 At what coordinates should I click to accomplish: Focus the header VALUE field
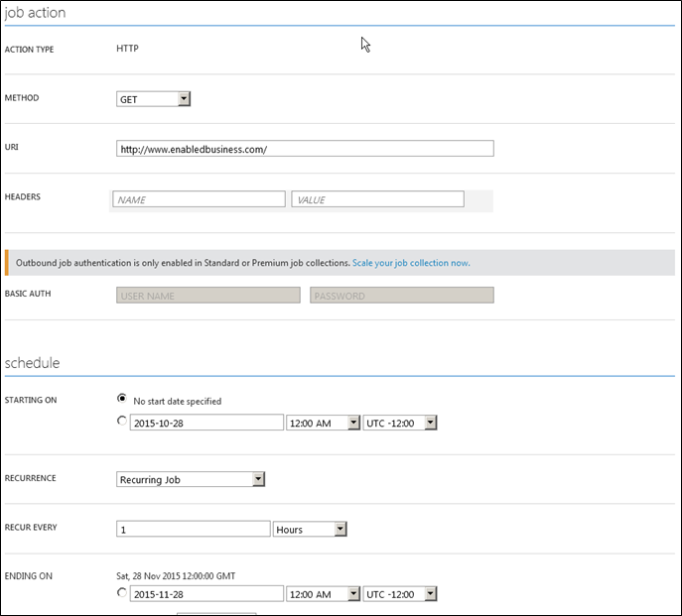[x=377, y=199]
